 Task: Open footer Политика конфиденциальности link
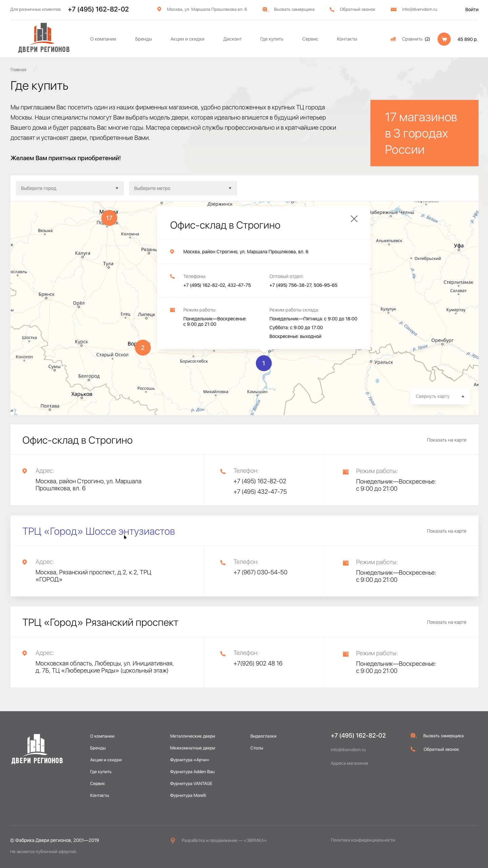click(x=363, y=840)
